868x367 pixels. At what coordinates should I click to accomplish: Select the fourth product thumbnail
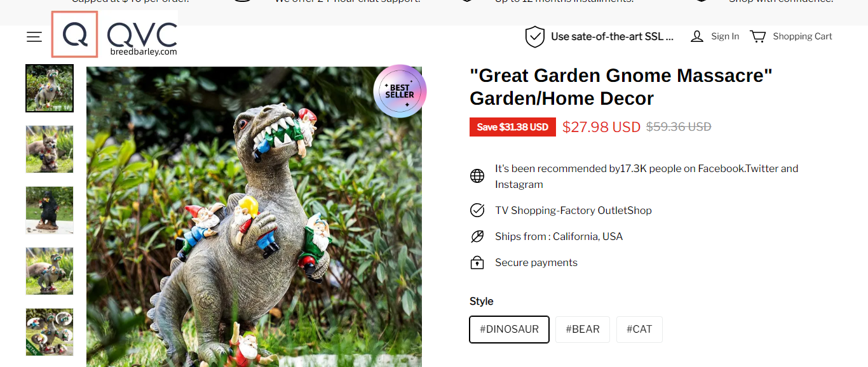pos(50,271)
